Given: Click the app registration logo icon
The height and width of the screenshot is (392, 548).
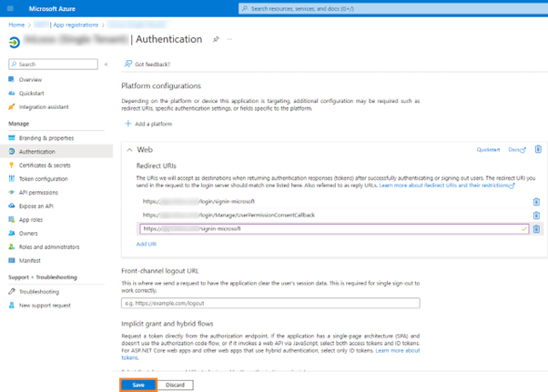Looking at the screenshot, I should tap(15, 42).
